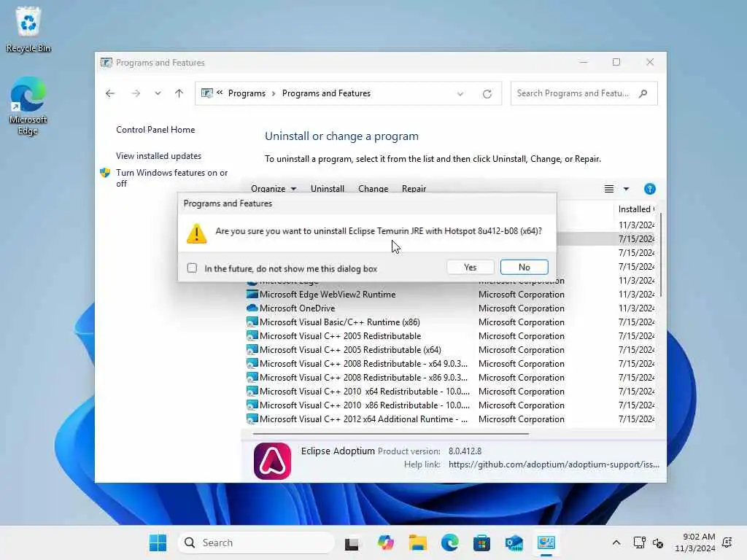Click the vertical scrollbar of program list
Image resolution: width=747 pixels, height=560 pixels.
[x=661, y=255]
